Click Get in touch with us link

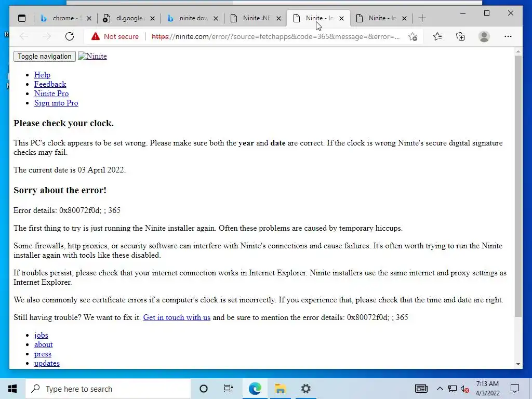click(x=177, y=317)
